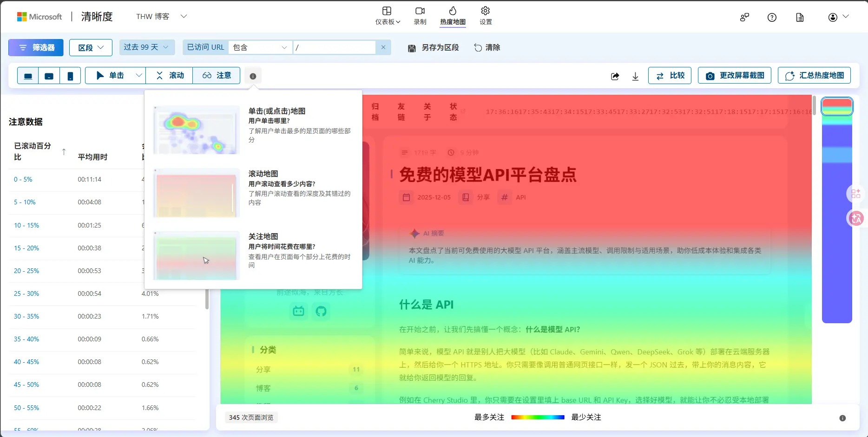The height and width of the screenshot is (437, 868).
Task: Open the account profile icon
Action: pos(832,17)
